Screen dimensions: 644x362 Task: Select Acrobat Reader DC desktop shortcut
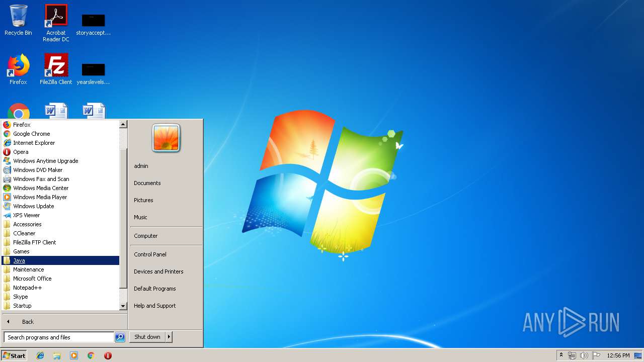tap(56, 23)
